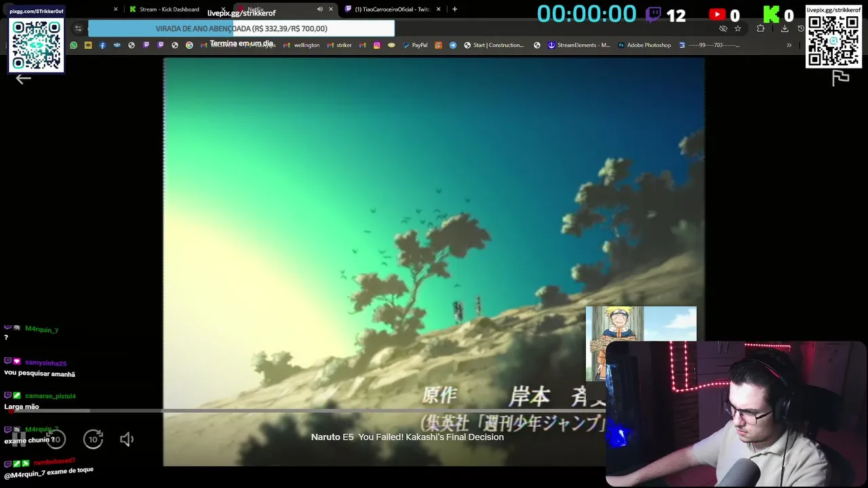Open the wellington Gmail bookmark
This screenshot has height=488, width=868.
click(x=302, y=45)
